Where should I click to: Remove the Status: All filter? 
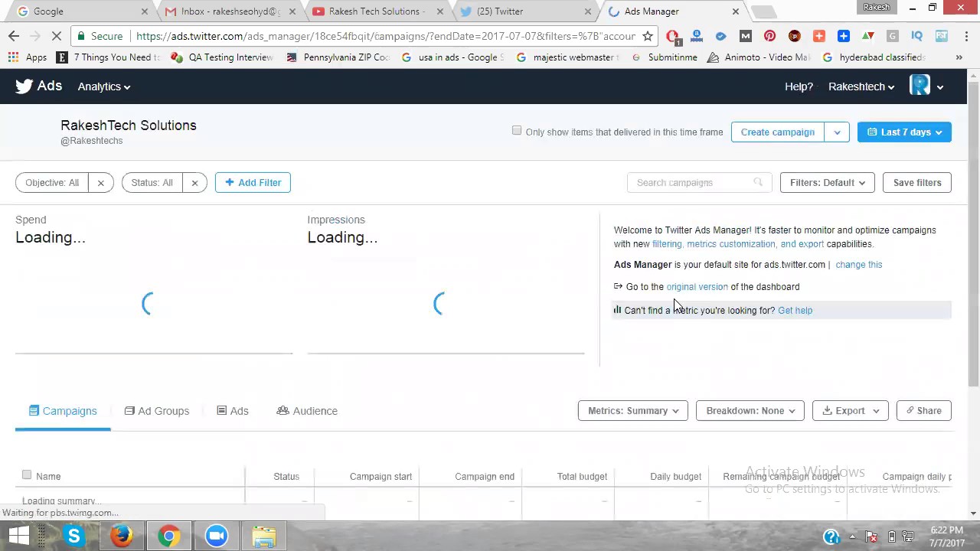click(194, 182)
